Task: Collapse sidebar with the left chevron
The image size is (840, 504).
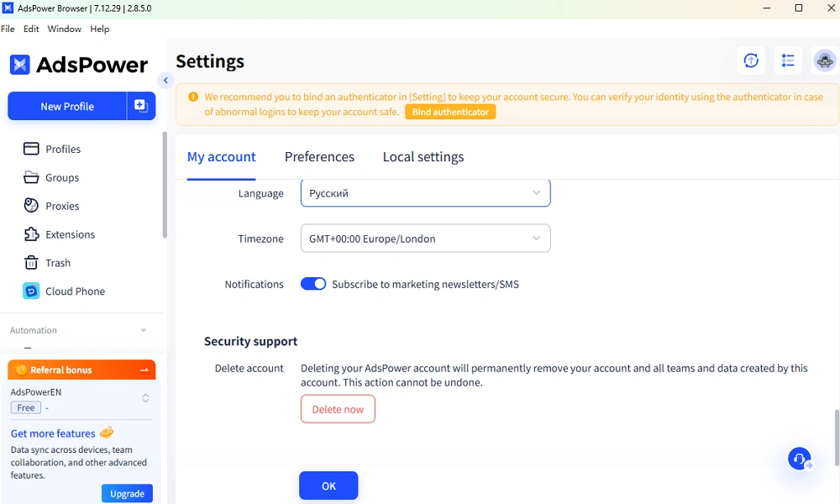Action: point(165,81)
